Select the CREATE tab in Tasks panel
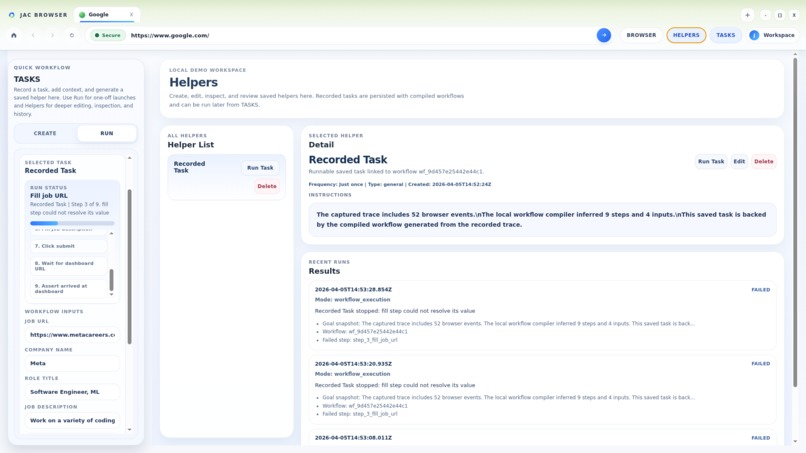 click(45, 133)
